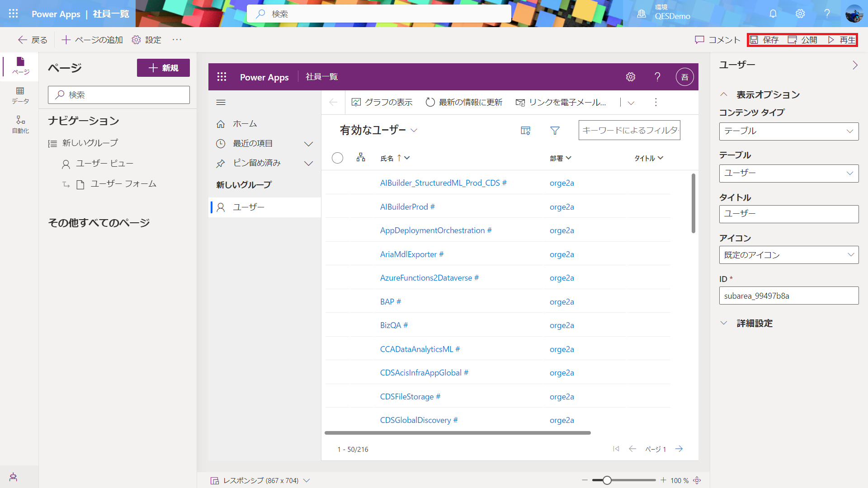Screen dimensions: 868x488
Task: Open the コンテンツ タイプ テーブル dropdown
Action: [789, 131]
